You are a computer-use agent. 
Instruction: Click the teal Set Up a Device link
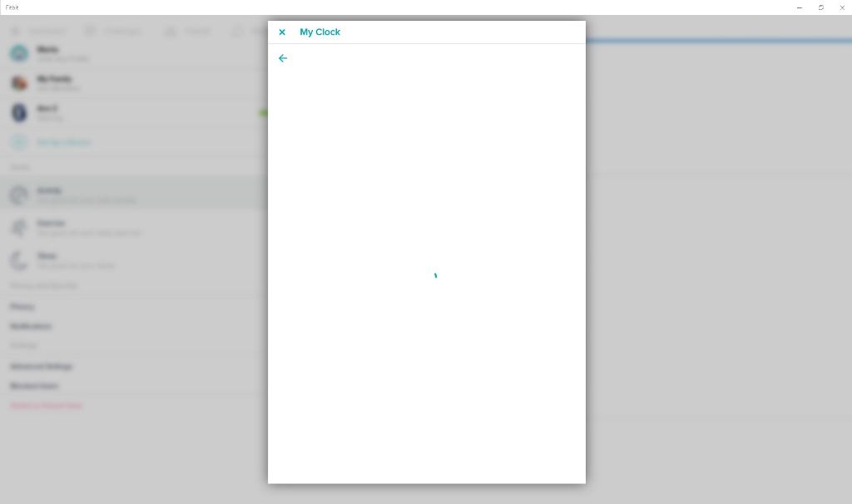click(x=63, y=142)
